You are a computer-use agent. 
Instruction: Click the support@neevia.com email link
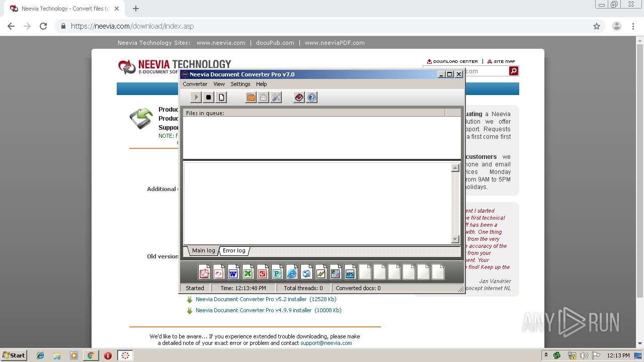click(326, 343)
